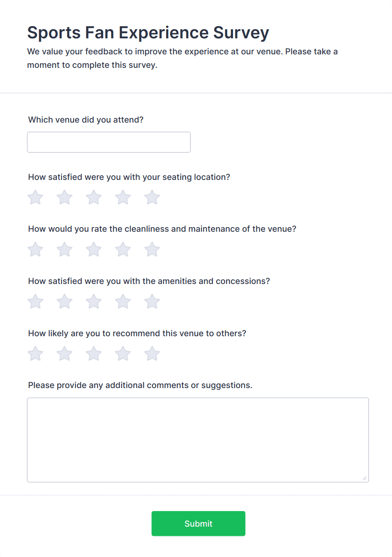
Task: Select four stars for amenities satisfaction
Action: tap(123, 302)
